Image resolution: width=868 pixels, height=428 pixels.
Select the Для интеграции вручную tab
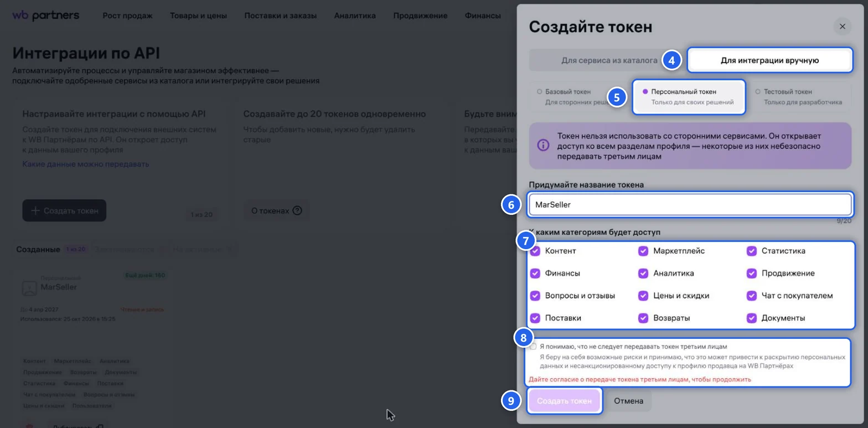click(x=769, y=60)
